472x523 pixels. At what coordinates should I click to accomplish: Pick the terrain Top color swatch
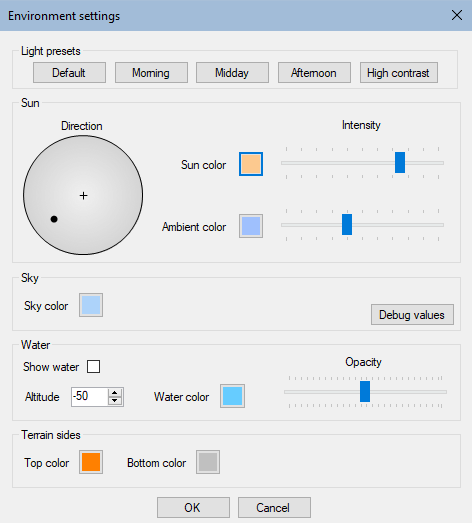[x=91, y=462]
